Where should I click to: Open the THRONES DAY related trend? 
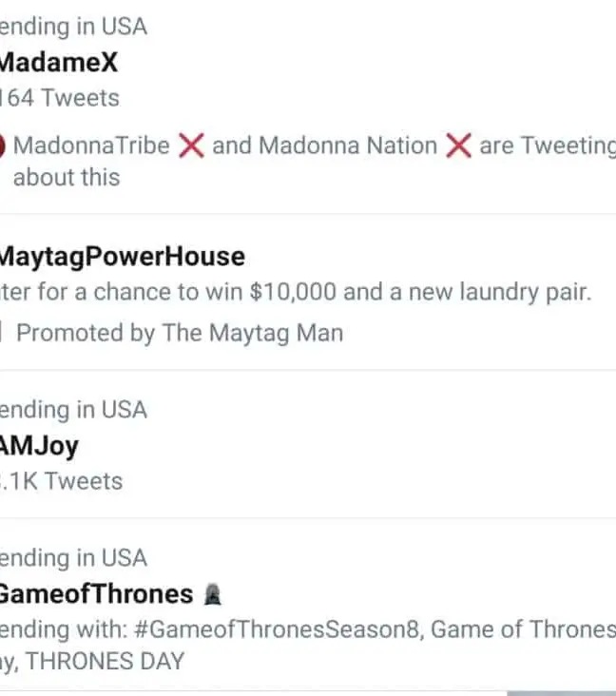[105, 661]
